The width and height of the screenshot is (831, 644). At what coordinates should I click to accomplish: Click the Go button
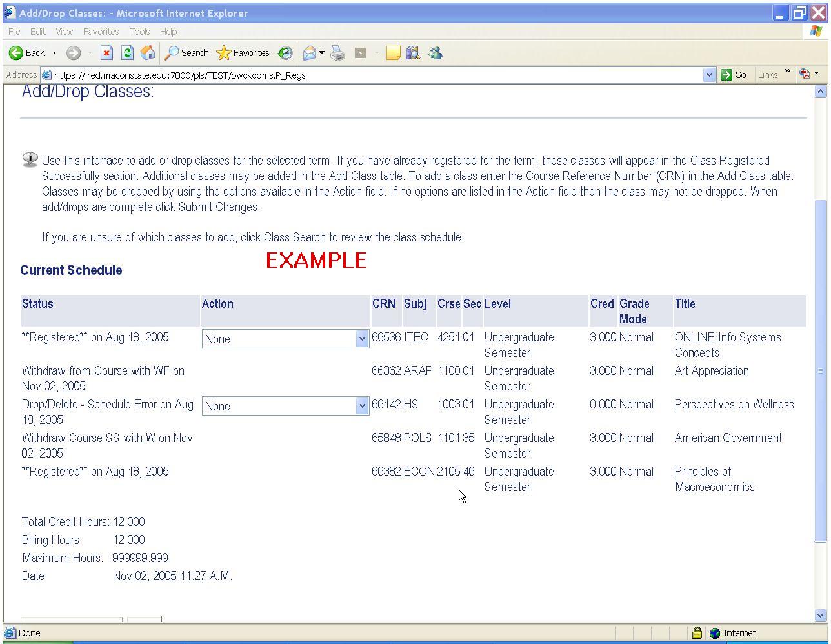(x=734, y=75)
